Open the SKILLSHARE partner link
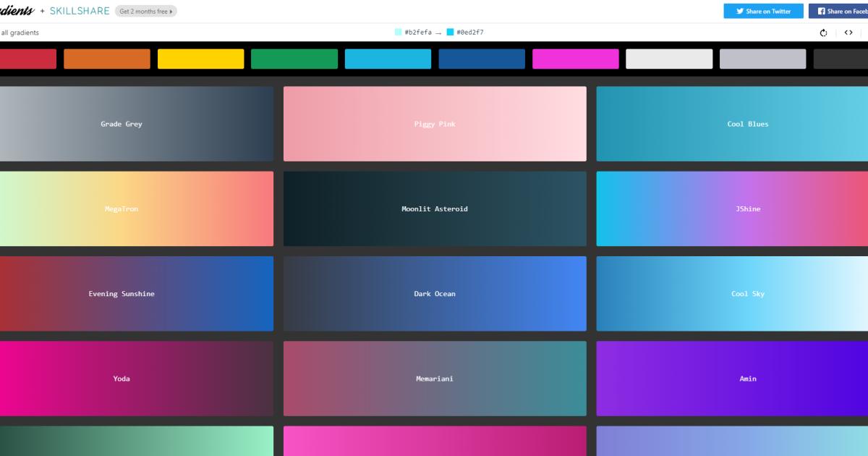 (80, 11)
